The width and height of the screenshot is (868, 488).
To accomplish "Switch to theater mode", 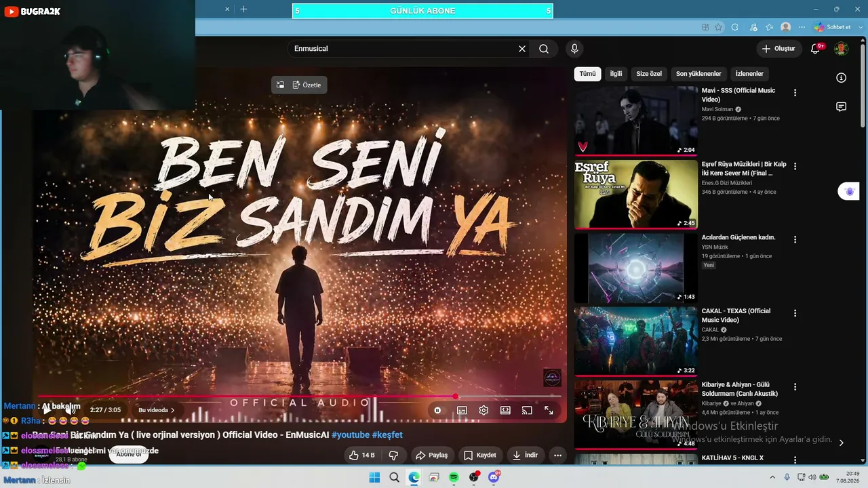I will (x=505, y=410).
